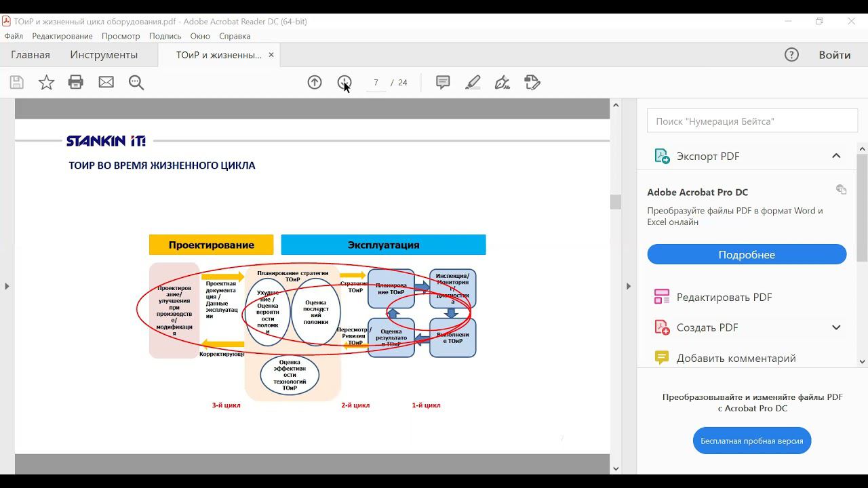Click the Create PDF icon
Screen dimensions: 868x488
(x=661, y=327)
